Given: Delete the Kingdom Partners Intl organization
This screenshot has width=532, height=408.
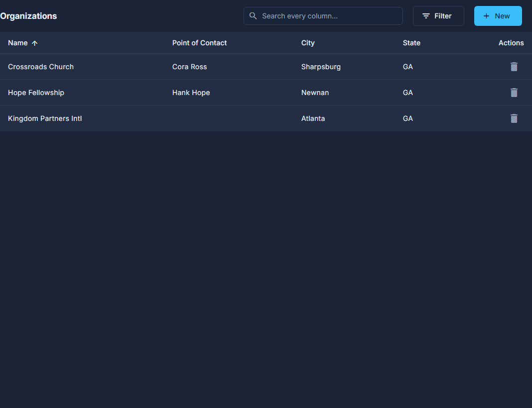Looking at the screenshot, I should pyautogui.click(x=514, y=118).
